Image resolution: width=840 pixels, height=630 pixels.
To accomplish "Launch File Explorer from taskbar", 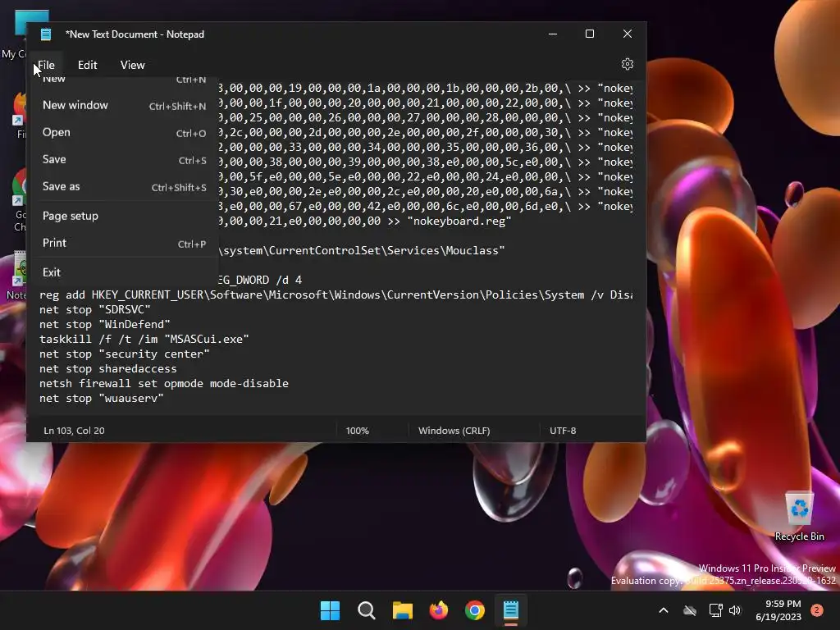I will 402,610.
